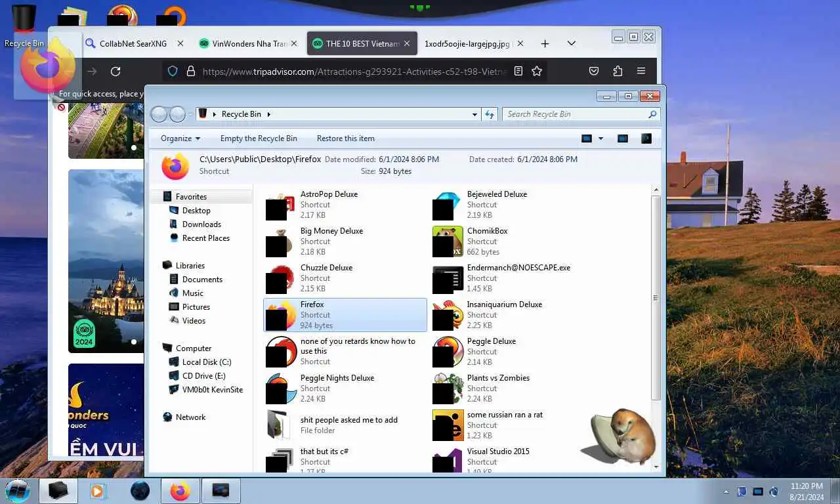Open a new Firefox tab

click(545, 43)
